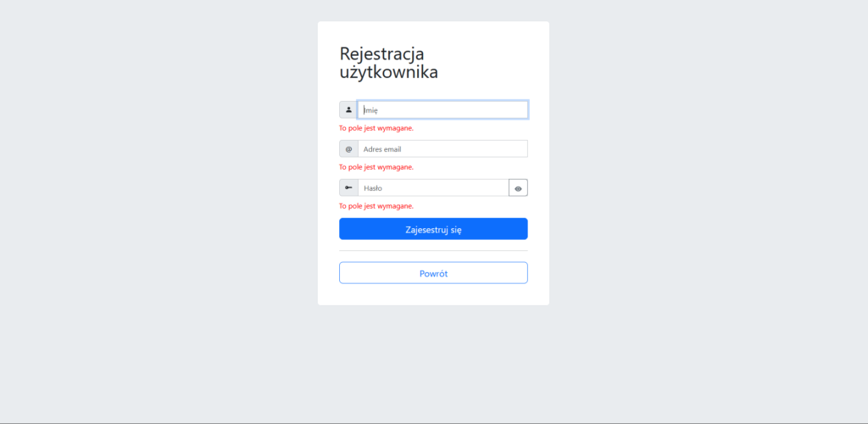
Task: Submit the form with Zajesestruj się
Action: [433, 229]
